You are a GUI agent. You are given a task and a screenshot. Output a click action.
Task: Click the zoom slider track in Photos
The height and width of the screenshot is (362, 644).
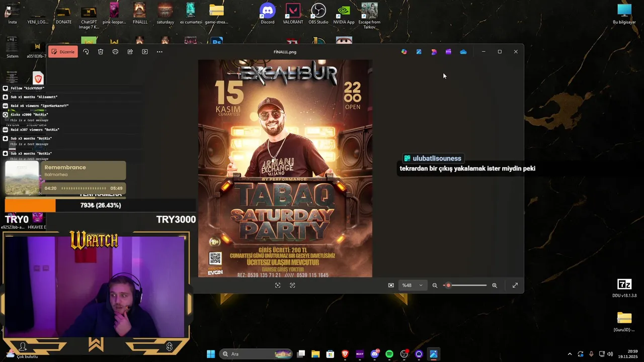(465, 285)
